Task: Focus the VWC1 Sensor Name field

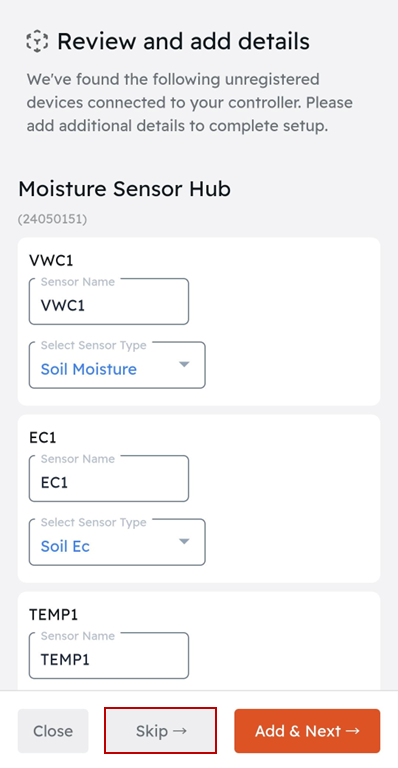Action: coord(109,302)
